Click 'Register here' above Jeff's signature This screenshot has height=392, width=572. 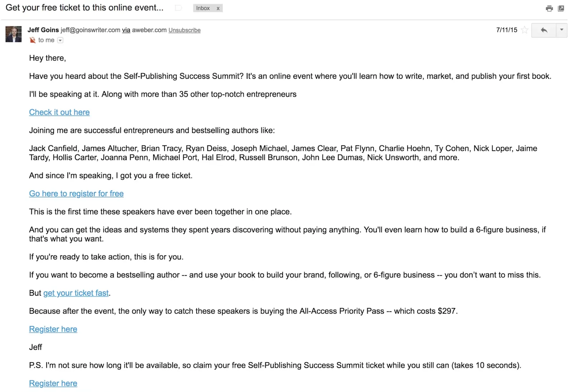(x=53, y=329)
